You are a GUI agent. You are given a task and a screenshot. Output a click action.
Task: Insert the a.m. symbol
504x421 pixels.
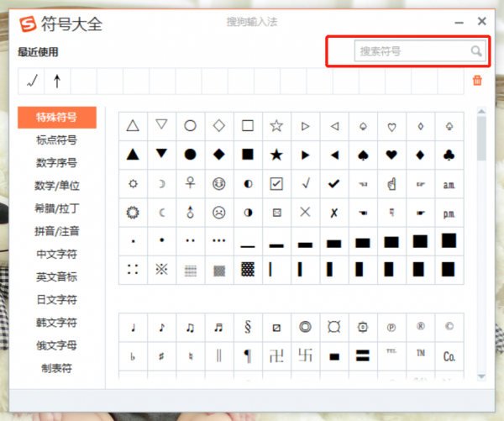click(x=449, y=185)
